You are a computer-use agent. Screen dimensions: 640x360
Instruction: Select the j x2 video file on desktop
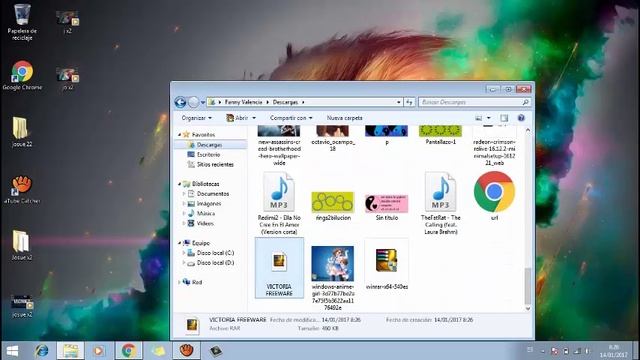67,22
